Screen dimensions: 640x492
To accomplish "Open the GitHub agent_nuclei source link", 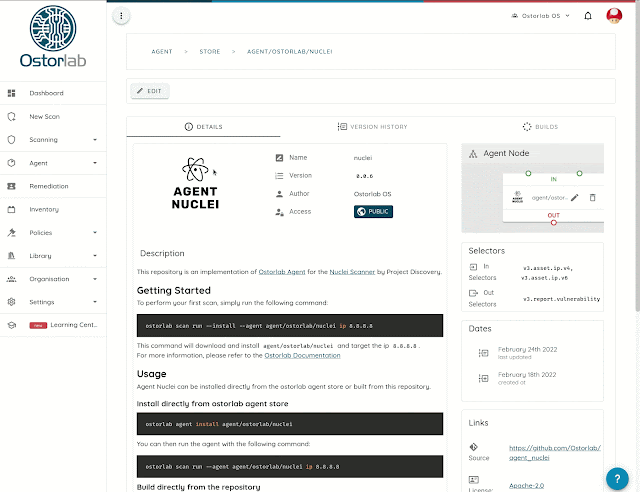I will 555,453.
